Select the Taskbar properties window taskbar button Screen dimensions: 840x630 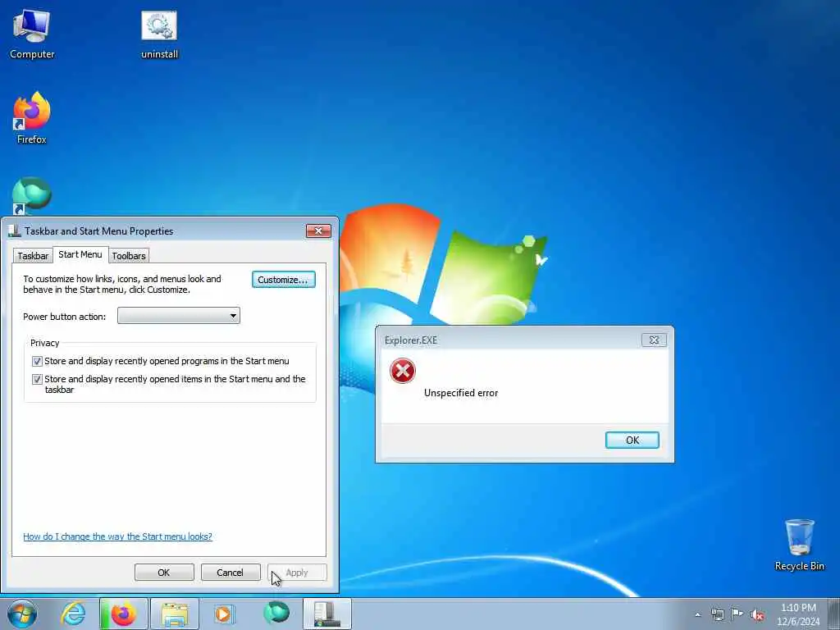327,614
